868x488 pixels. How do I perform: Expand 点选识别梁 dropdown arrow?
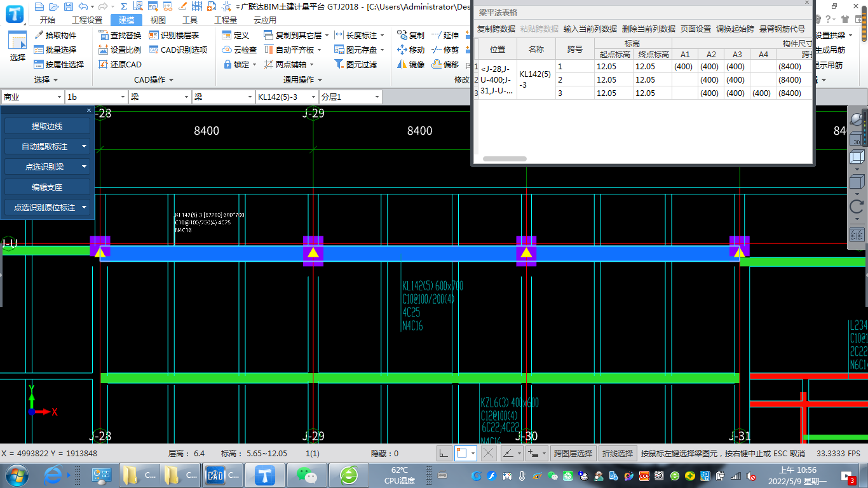coord(85,167)
